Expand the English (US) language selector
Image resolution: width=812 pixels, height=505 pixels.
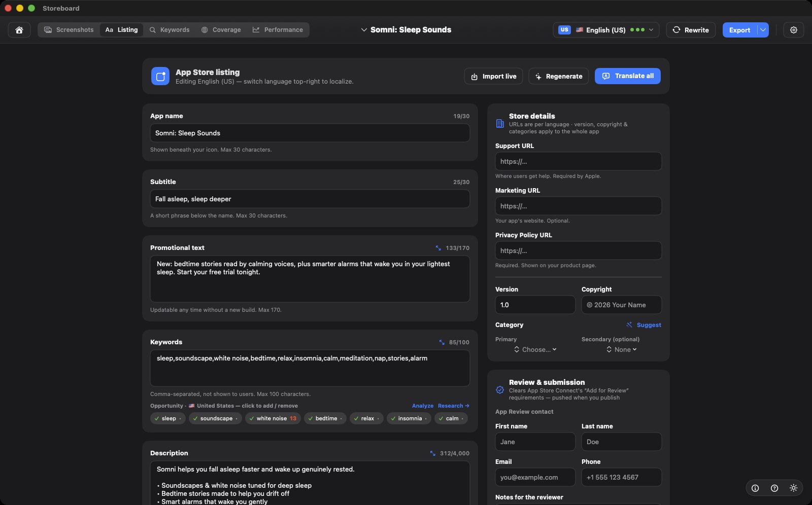pyautogui.click(x=606, y=30)
